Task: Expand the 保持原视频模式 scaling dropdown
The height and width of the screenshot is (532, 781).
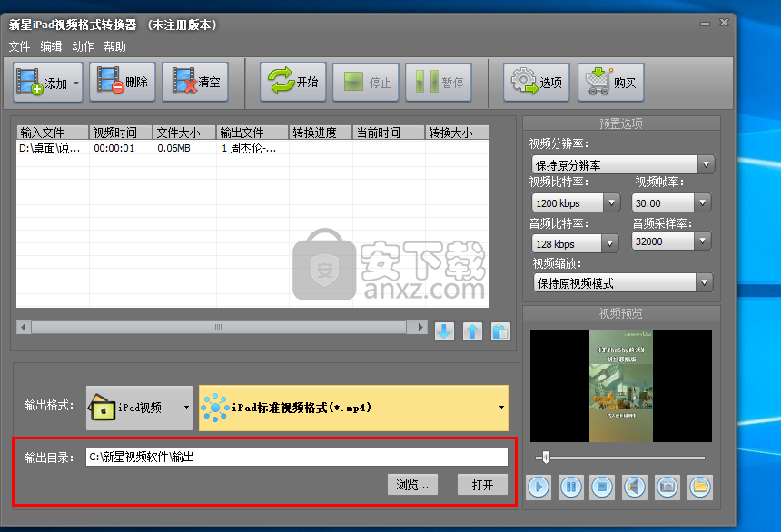Action: click(x=705, y=283)
